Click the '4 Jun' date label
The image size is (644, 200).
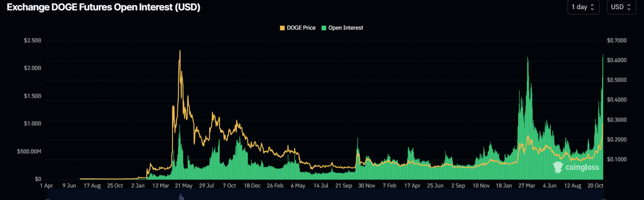549,185
